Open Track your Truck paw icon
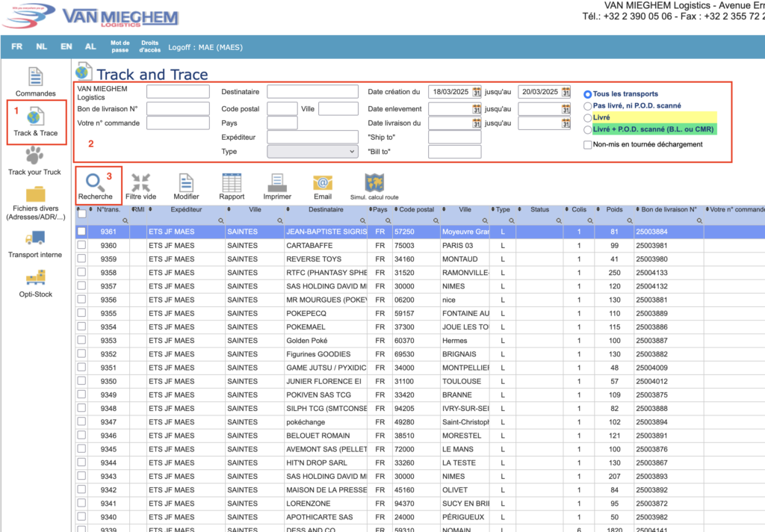This screenshot has width=765, height=532. coord(34,155)
